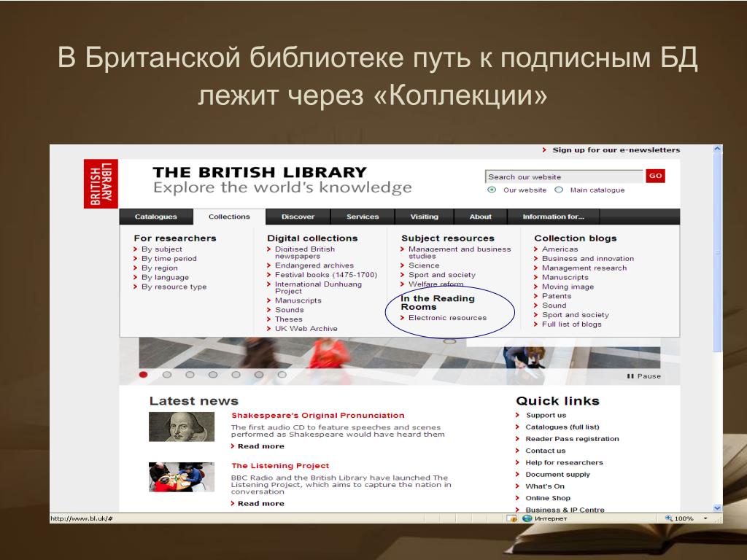Open the Discover menu tab
This screenshot has height=560, width=747.
pos(298,217)
